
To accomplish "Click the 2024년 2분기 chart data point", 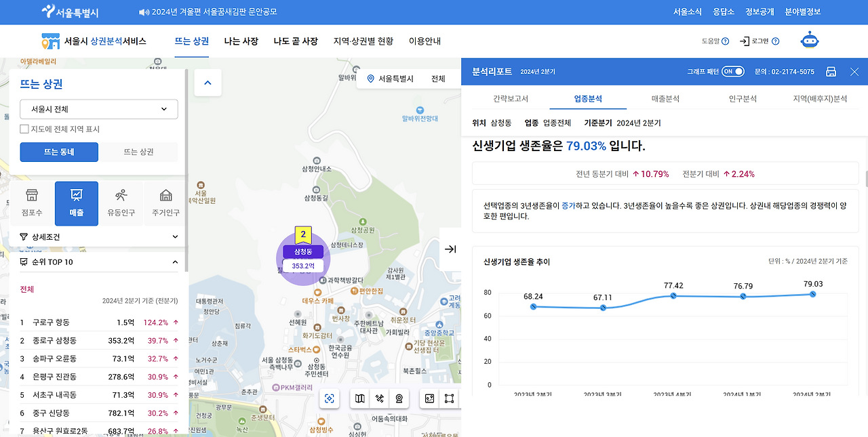I will coord(812,294).
